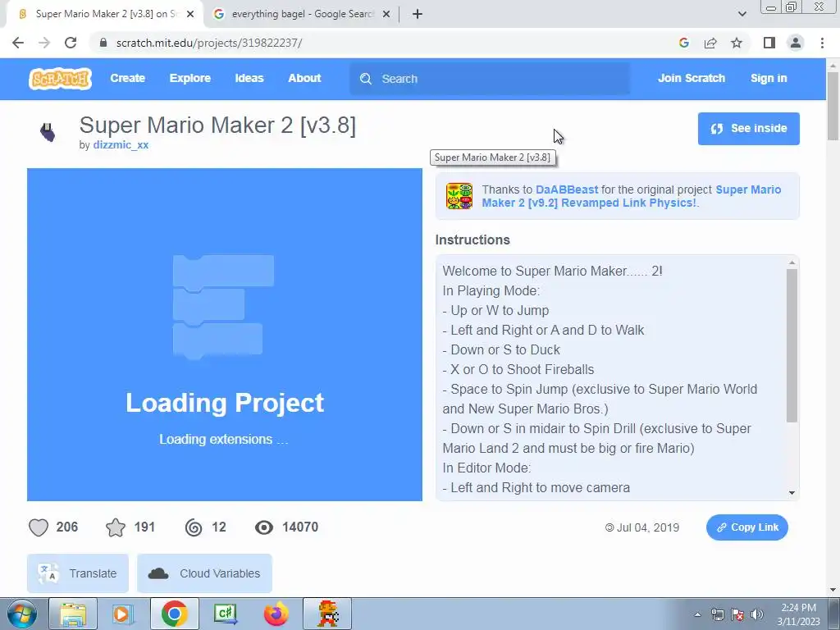Click the loading project player area
The height and width of the screenshot is (630, 840).
tap(225, 335)
